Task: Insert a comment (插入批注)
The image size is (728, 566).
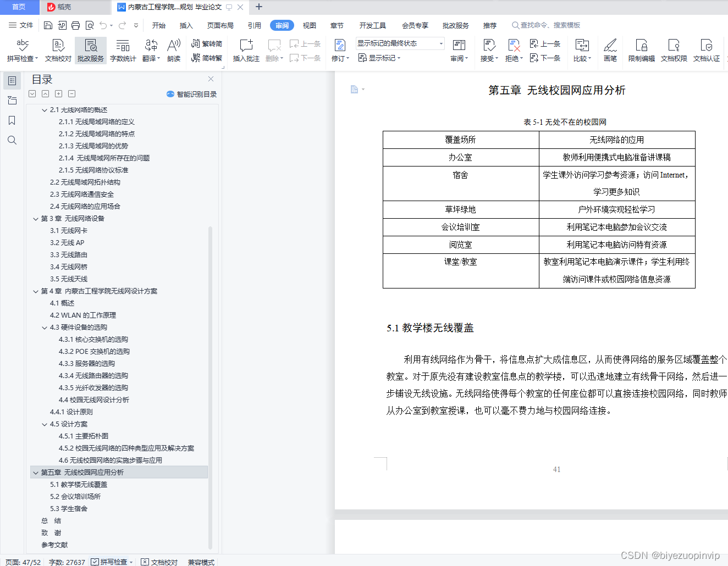Action: [246, 51]
